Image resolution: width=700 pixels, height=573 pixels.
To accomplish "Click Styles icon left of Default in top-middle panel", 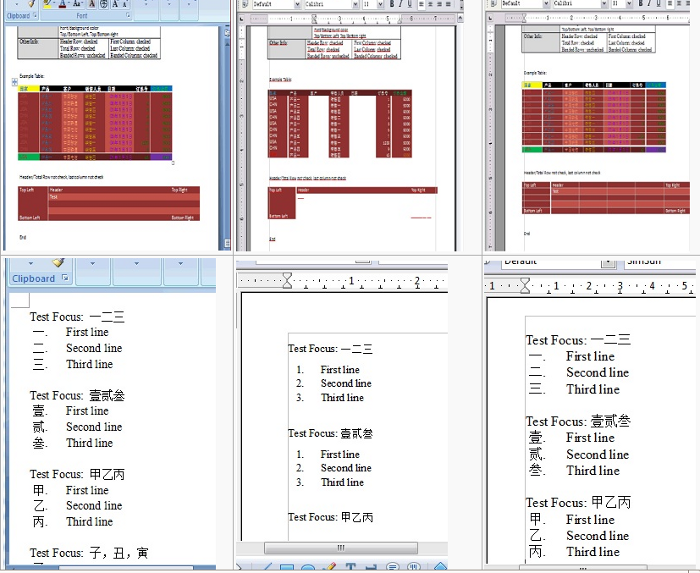I will (x=244, y=4).
